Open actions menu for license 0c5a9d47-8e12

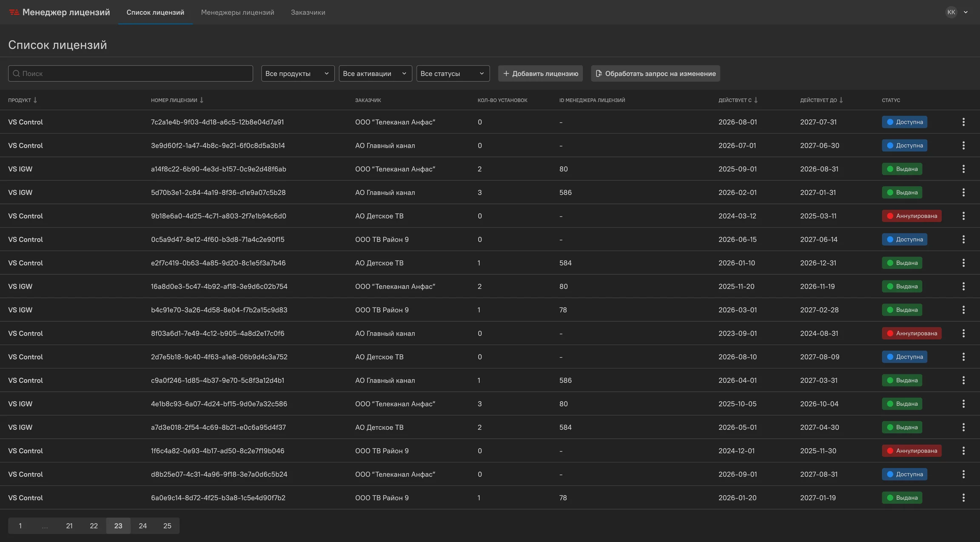pos(963,240)
